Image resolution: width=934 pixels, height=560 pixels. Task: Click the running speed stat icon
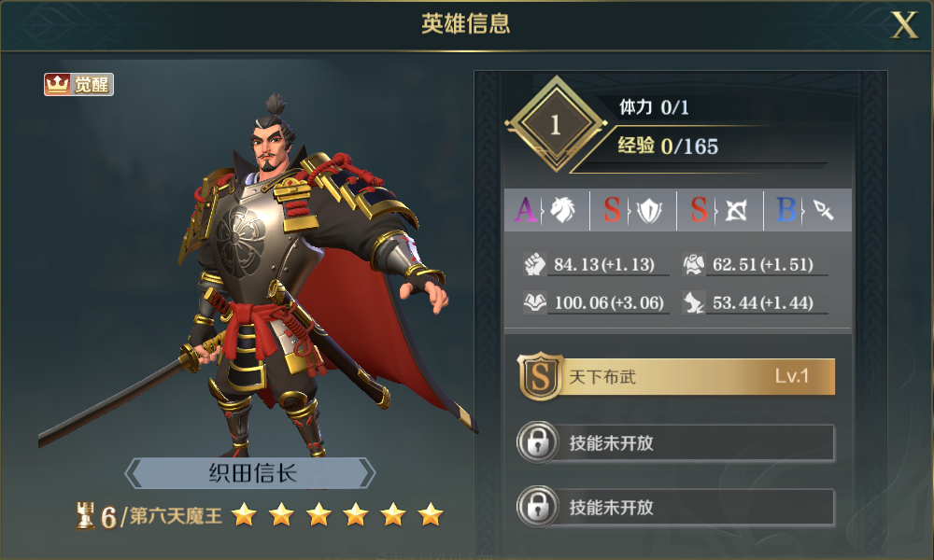[x=693, y=302]
